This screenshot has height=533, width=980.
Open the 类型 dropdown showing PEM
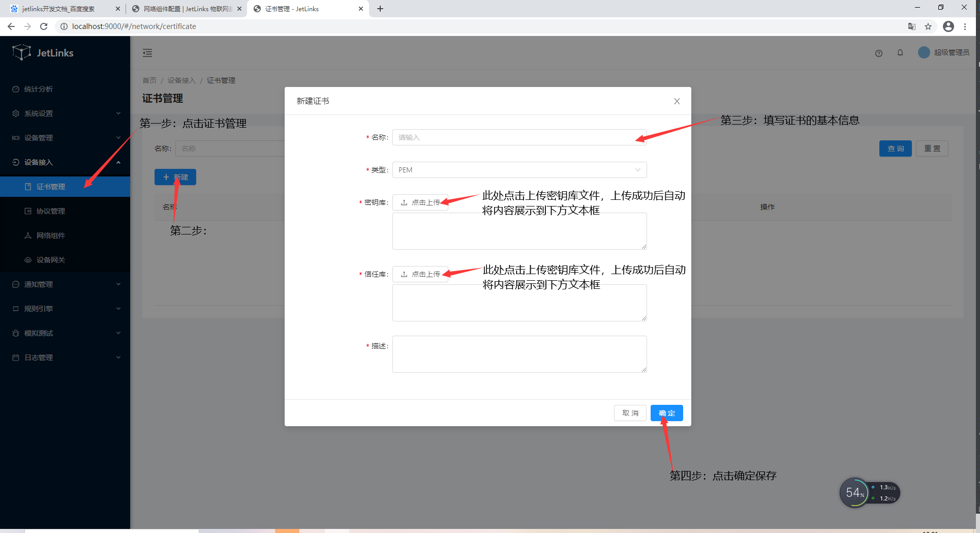click(x=519, y=169)
